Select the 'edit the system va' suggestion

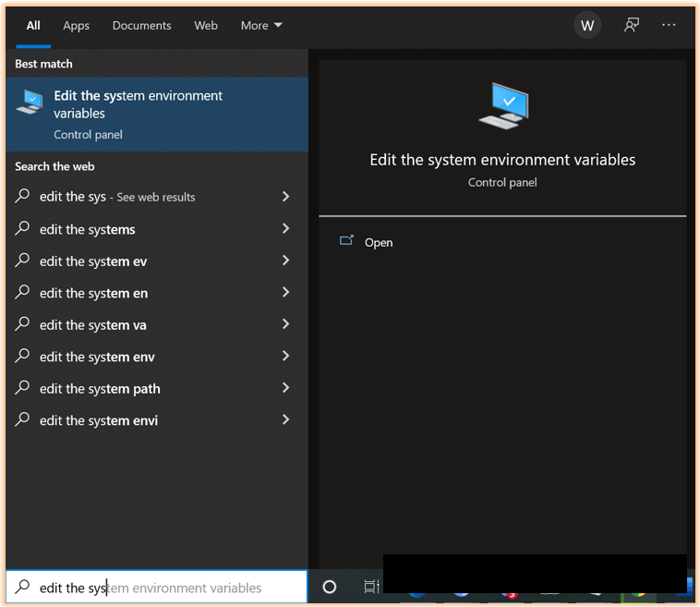157,324
